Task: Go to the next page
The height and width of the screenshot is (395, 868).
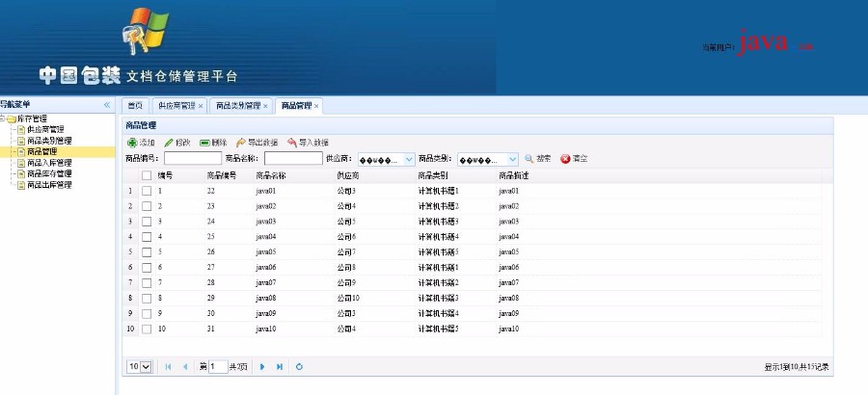Action: (x=262, y=367)
